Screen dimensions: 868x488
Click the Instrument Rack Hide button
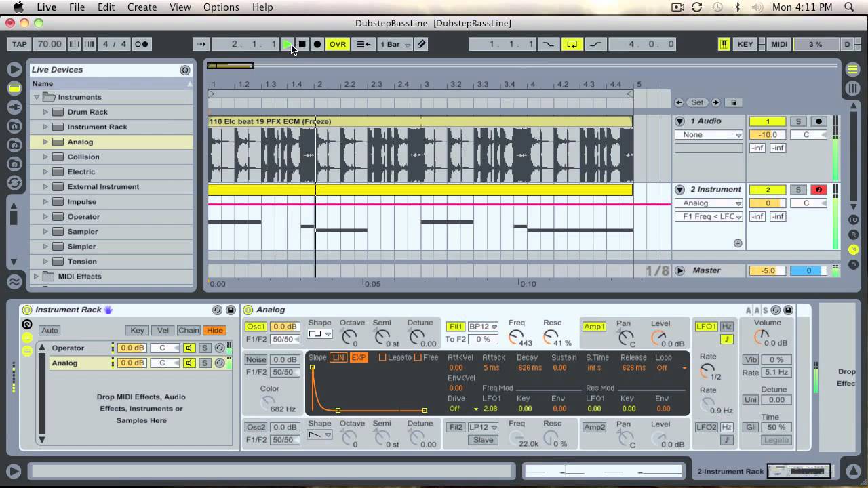click(x=214, y=331)
